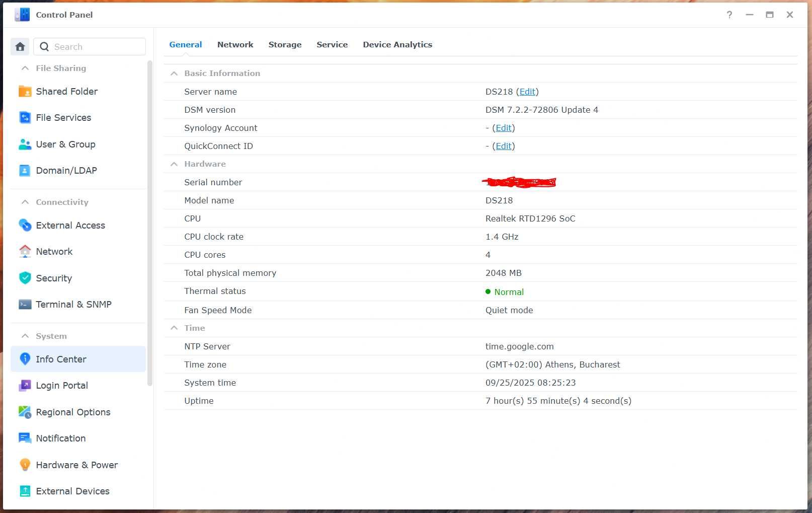The height and width of the screenshot is (513, 812).
Task: Select Info Center icon
Action: pyautogui.click(x=25, y=359)
